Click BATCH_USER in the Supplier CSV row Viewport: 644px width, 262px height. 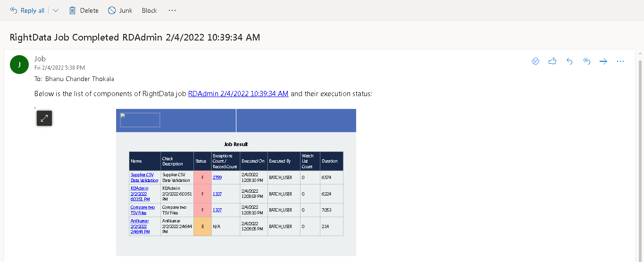tap(281, 178)
